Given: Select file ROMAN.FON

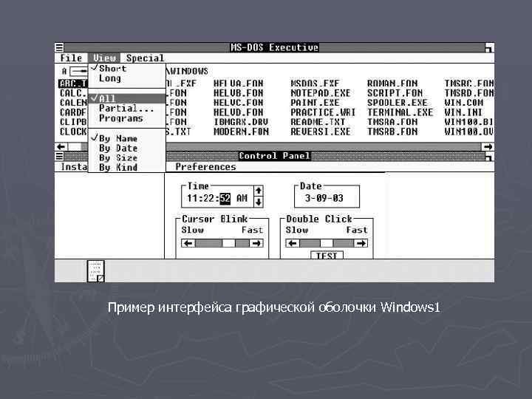Looking at the screenshot, I should pos(392,83).
